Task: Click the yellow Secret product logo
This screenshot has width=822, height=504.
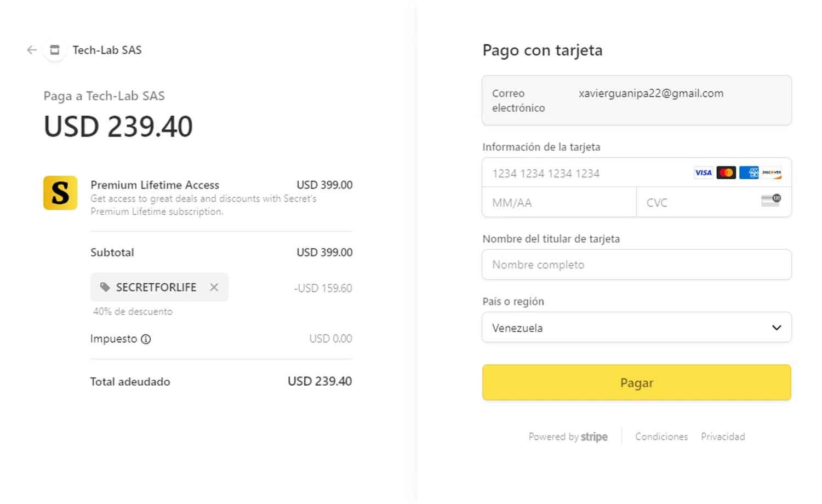Action: pyautogui.click(x=60, y=193)
